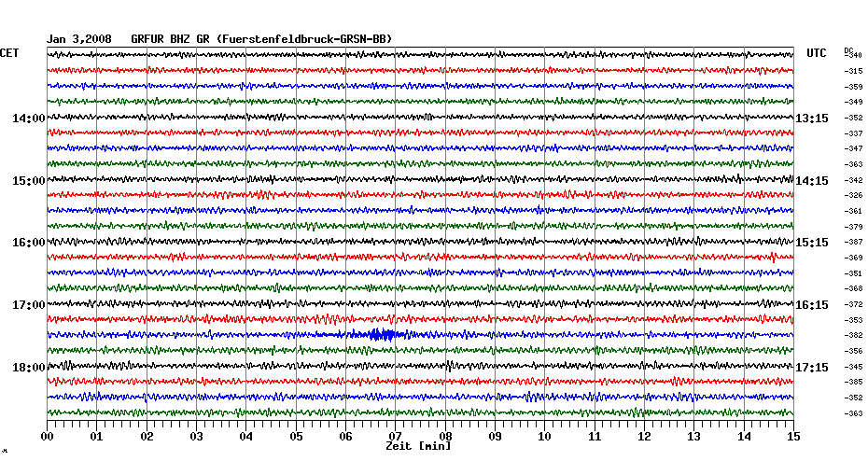Click minute tick label 15 on time axis
Image resolution: width=868 pixels, height=461 pixels.
[x=793, y=436]
